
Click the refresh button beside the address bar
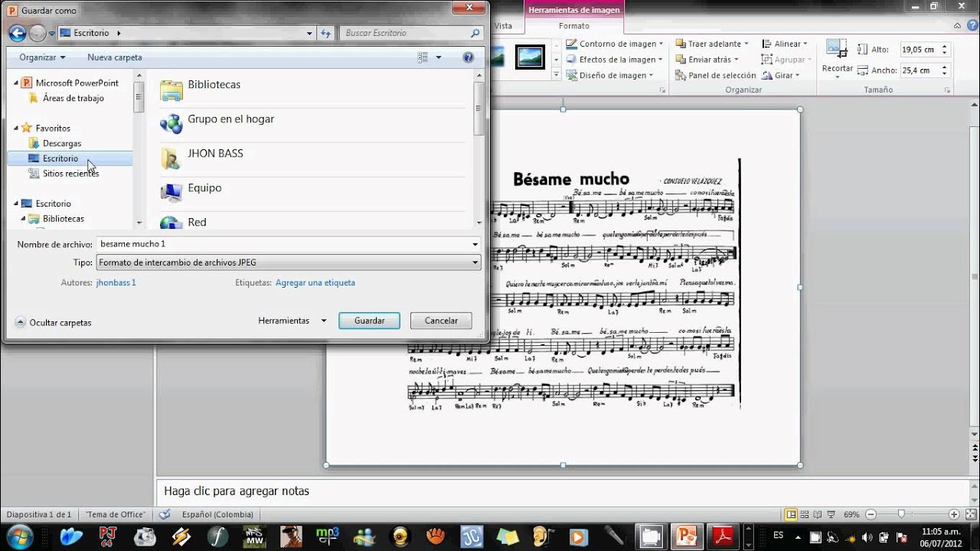click(326, 33)
